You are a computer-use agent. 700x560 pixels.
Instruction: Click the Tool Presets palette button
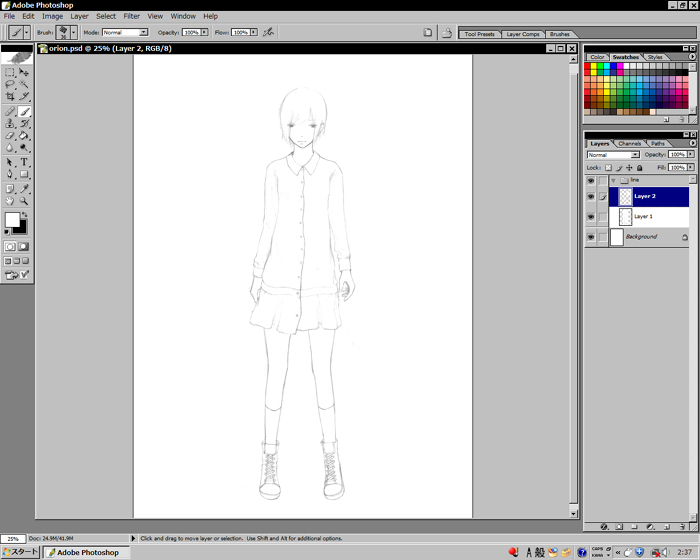coord(479,34)
